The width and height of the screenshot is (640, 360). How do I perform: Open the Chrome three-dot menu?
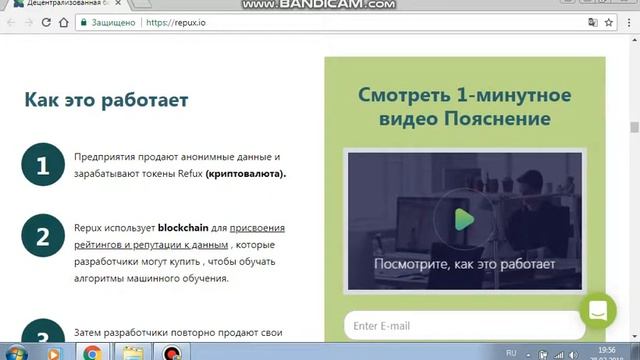coord(629,23)
